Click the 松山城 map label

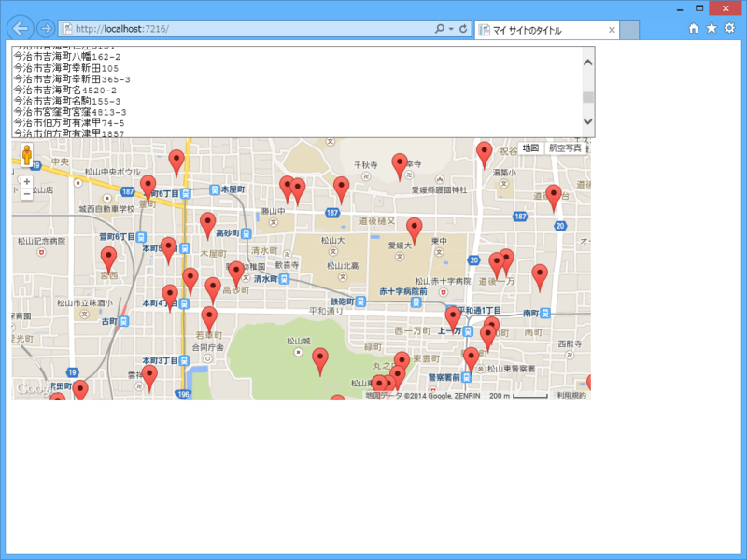pos(299,341)
